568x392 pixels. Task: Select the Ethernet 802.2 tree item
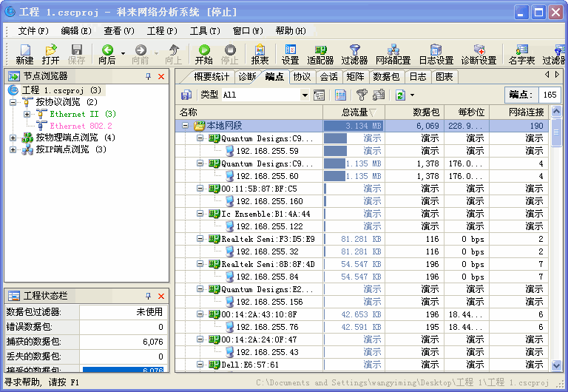tap(81, 126)
